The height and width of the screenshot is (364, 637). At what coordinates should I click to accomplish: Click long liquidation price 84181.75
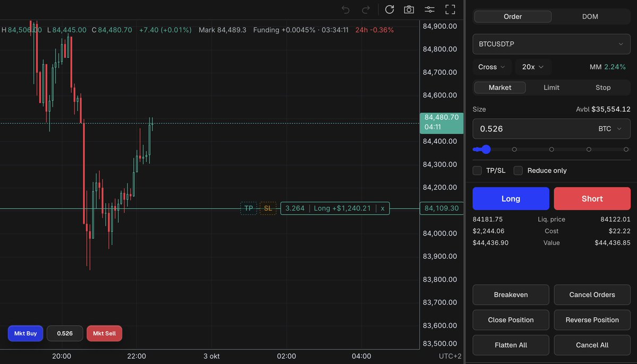pyautogui.click(x=488, y=219)
